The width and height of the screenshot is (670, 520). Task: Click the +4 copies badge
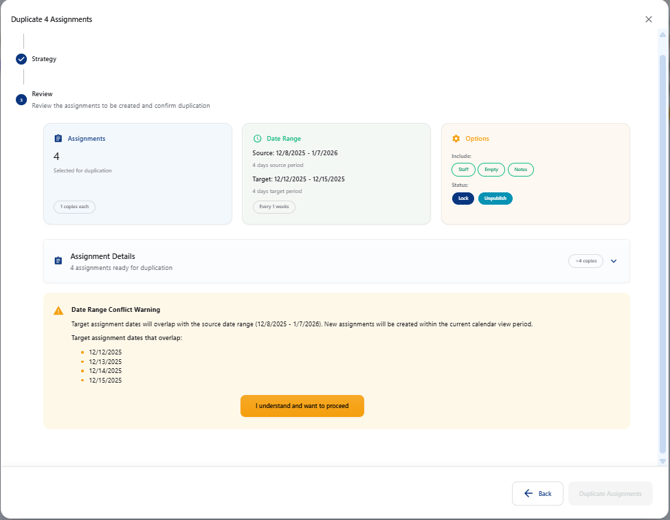[x=585, y=261]
